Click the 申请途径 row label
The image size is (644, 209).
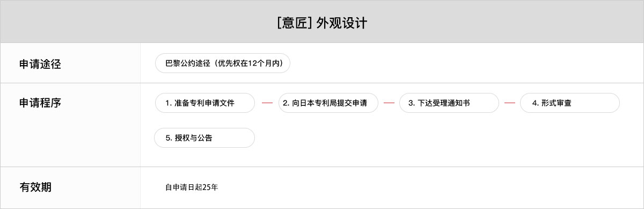[x=40, y=64]
